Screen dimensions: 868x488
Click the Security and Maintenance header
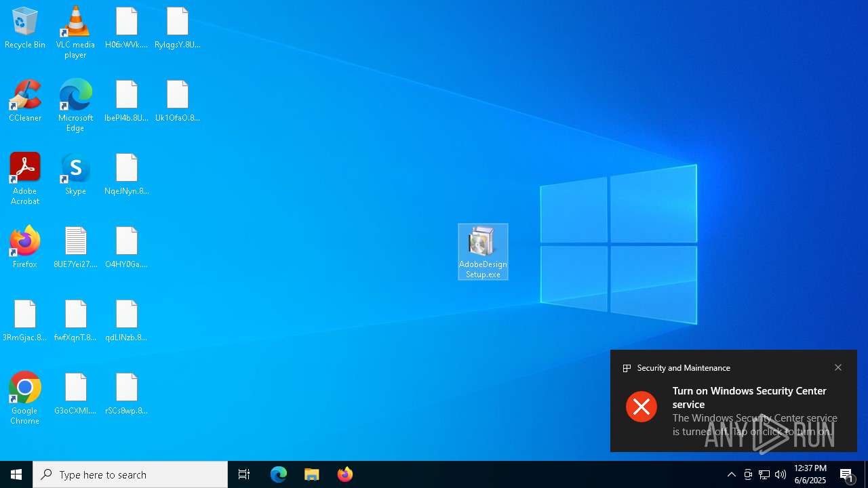[684, 368]
